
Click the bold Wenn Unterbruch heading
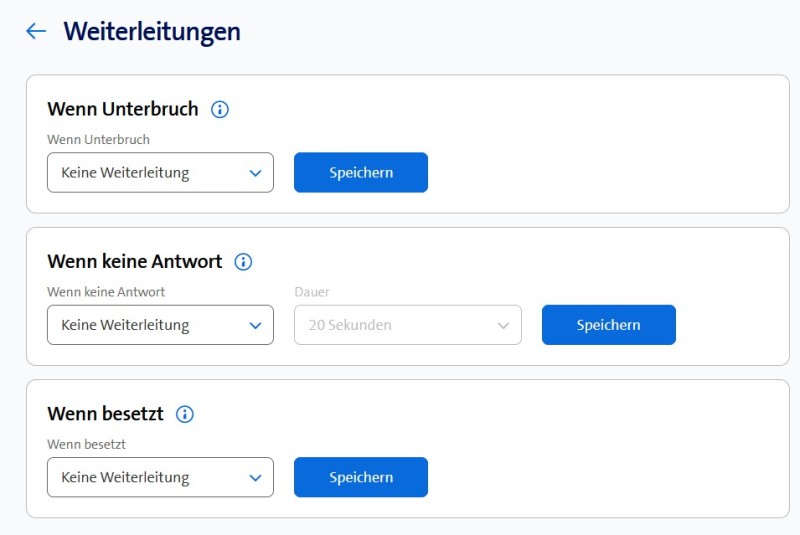[x=123, y=109]
